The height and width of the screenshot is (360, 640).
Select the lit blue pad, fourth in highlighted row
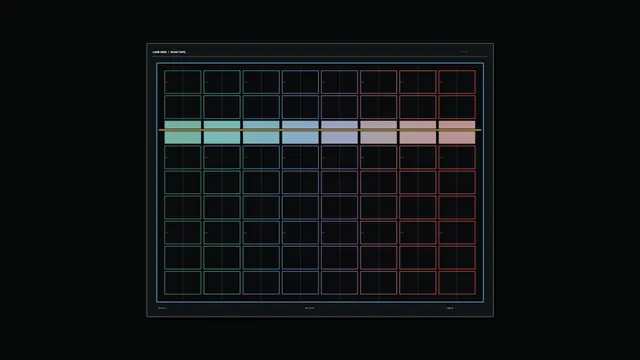tap(300, 132)
